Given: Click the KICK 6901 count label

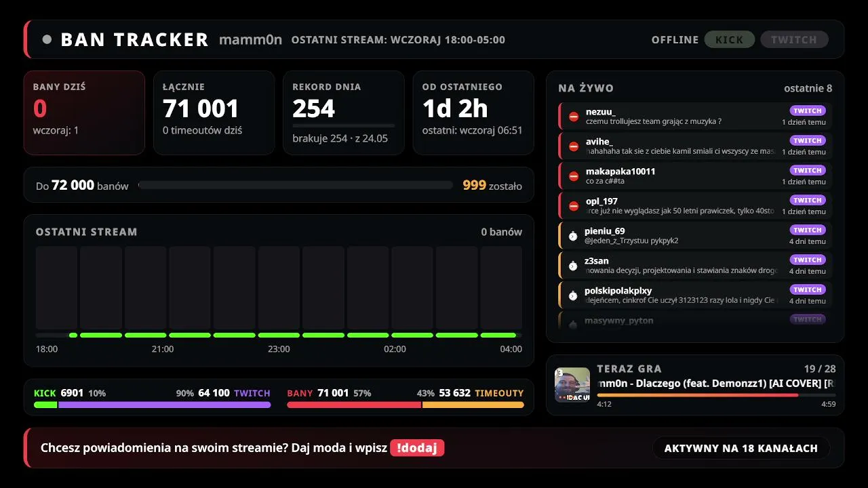Looking at the screenshot, I should point(58,393).
